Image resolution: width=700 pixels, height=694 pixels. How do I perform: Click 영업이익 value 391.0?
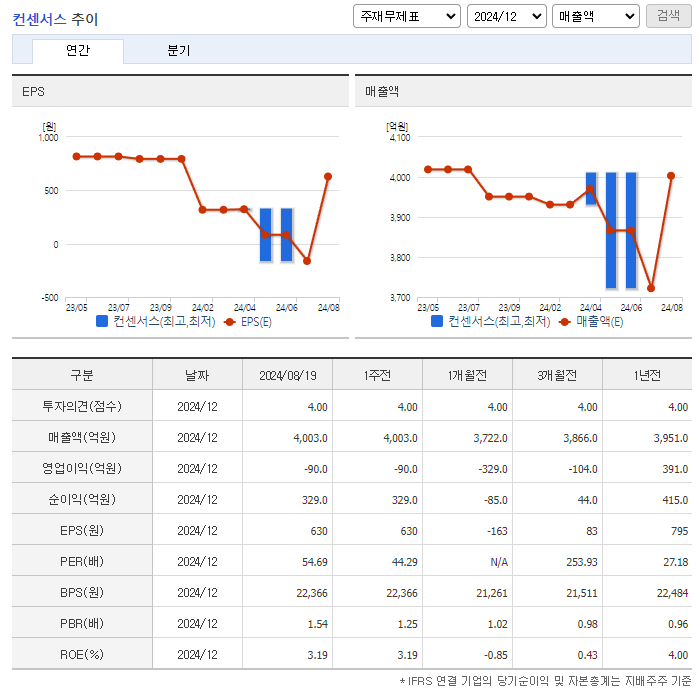click(675, 469)
